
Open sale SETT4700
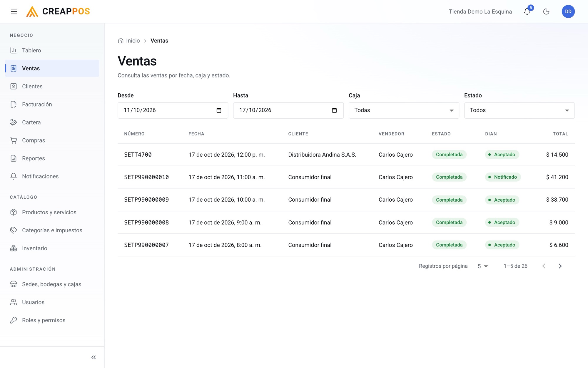tap(138, 155)
